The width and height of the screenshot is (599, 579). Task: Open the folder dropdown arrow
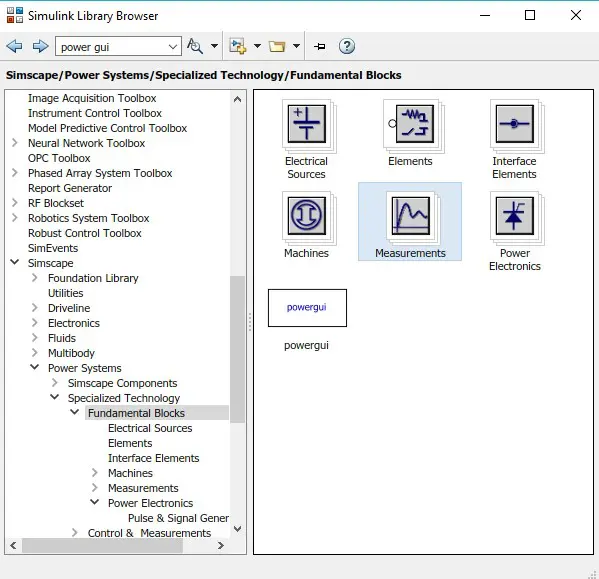pyautogui.click(x=296, y=46)
